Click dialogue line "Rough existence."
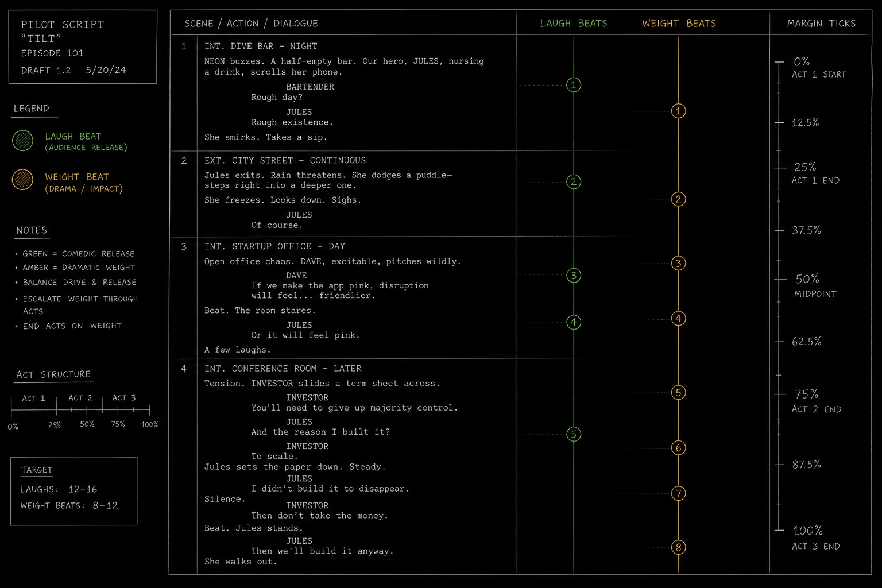Viewport: 882px width, 588px height. [x=292, y=122]
